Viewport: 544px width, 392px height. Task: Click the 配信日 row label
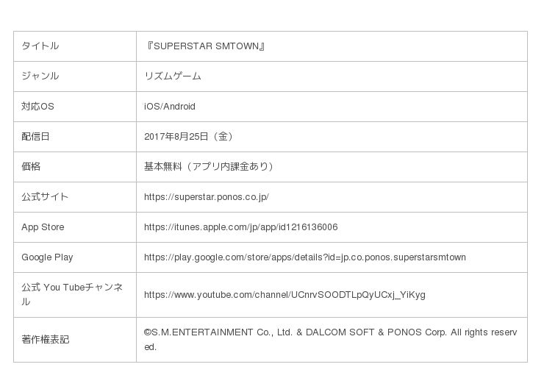(x=35, y=137)
